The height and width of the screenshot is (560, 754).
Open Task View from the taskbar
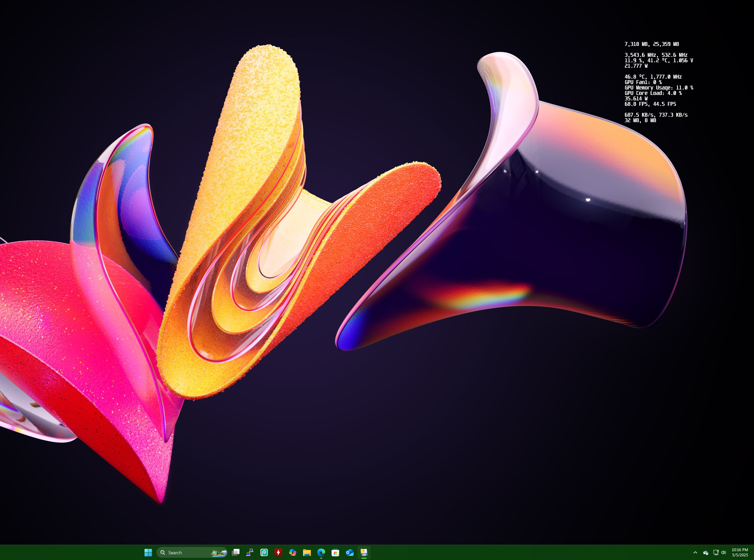tap(236, 552)
